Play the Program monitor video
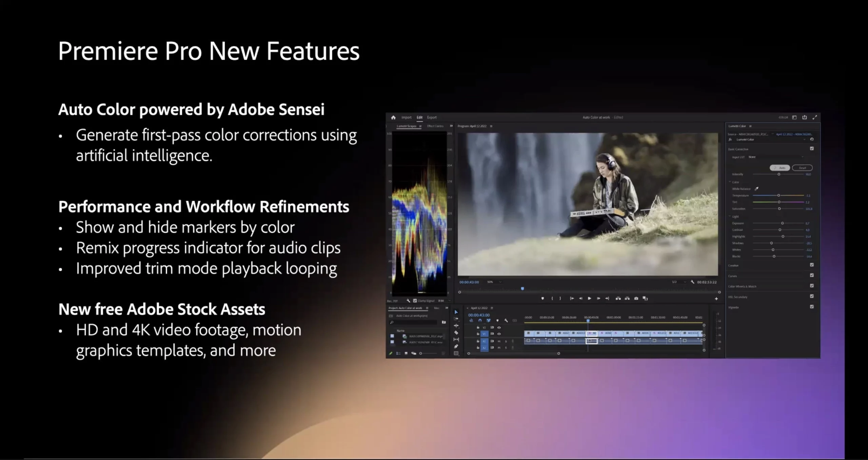 [589, 298]
